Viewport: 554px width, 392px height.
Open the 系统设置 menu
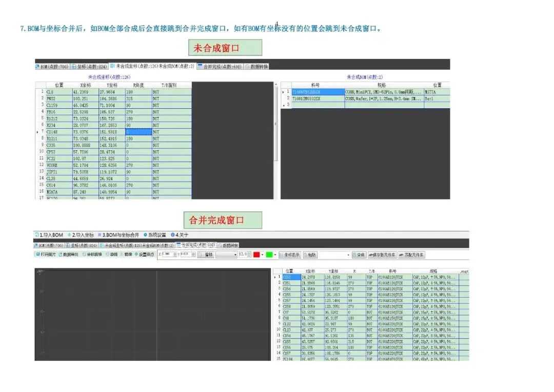[x=155, y=234]
